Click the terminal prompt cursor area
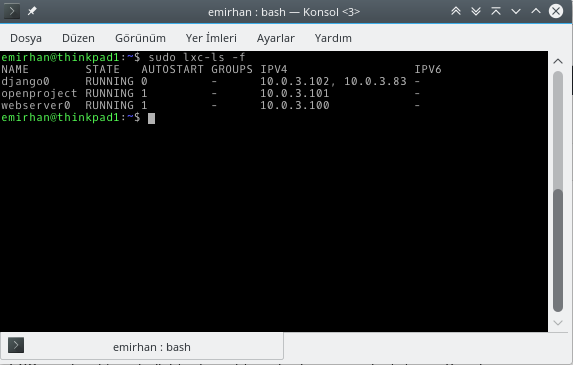Image resolution: width=573 pixels, height=365 pixels. (151, 118)
